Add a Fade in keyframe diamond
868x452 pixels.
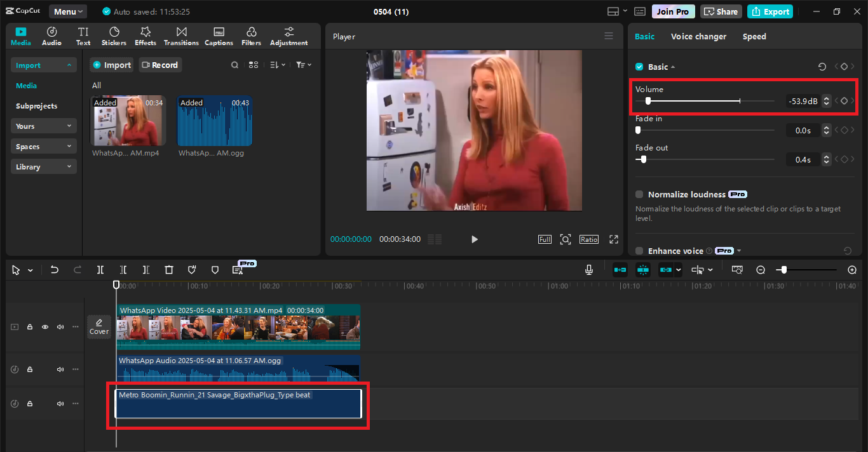[844, 130]
